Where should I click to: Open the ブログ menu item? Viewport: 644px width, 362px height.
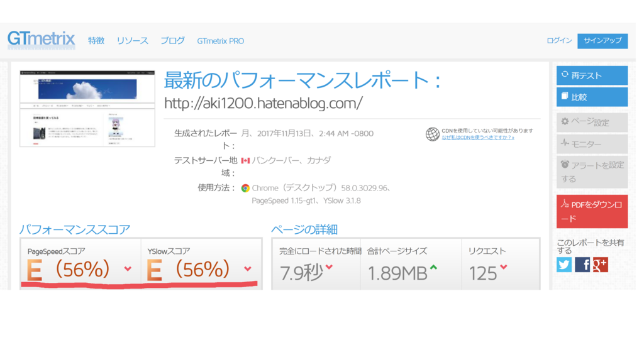[172, 41]
